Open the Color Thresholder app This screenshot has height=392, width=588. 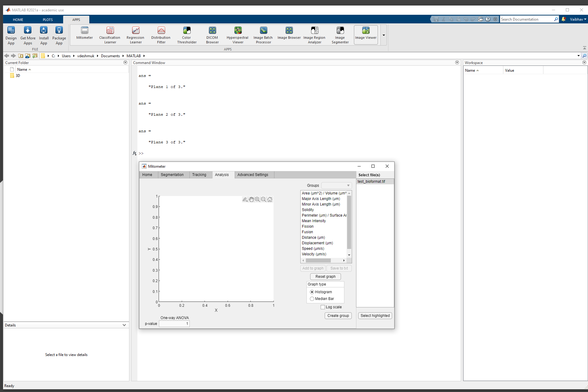(x=186, y=34)
